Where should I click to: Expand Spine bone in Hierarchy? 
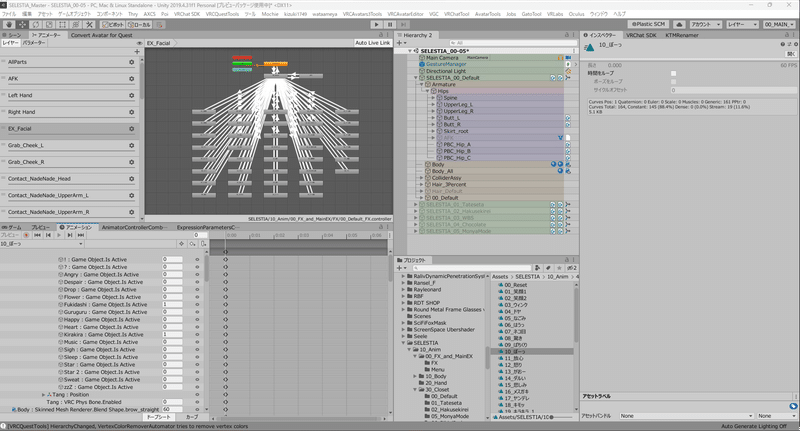click(433, 98)
